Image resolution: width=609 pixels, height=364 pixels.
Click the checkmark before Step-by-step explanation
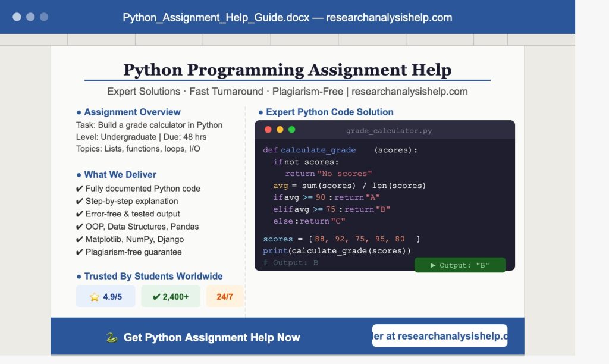click(x=80, y=201)
